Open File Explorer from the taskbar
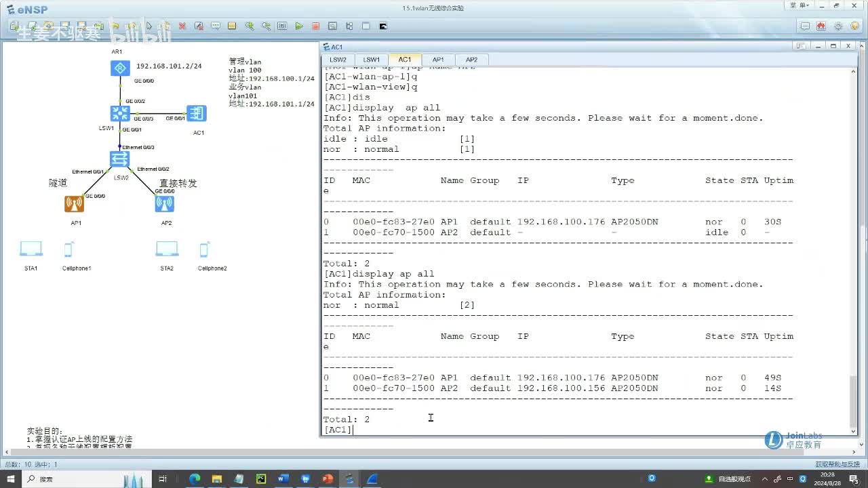This screenshot has height=488, width=868. (x=216, y=479)
